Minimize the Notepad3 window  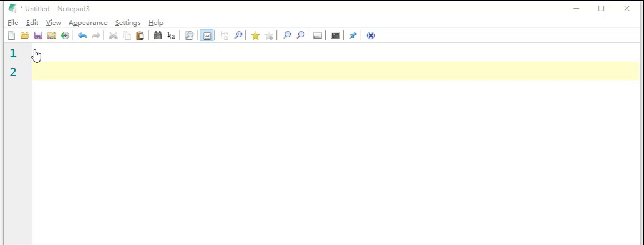[576, 8]
